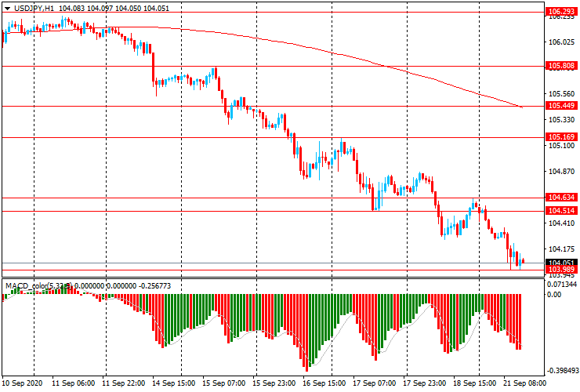This screenshot has width=580, height=392.
Task: Click the 15 Sep 07:00 time label
Action: click(x=224, y=383)
